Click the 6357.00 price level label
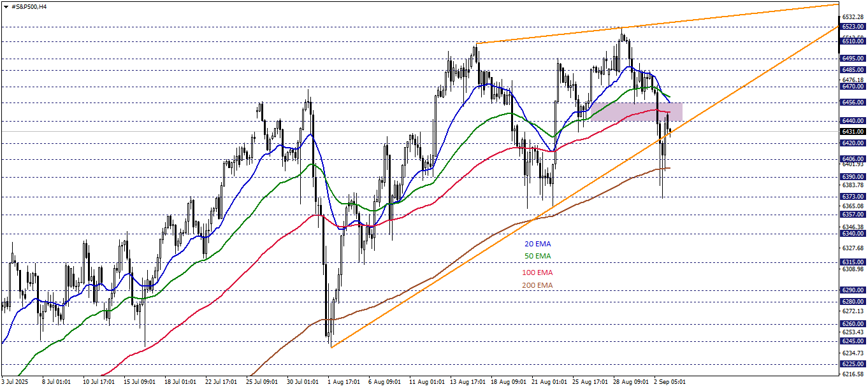Viewport: 868px width, 389px height. point(853,215)
